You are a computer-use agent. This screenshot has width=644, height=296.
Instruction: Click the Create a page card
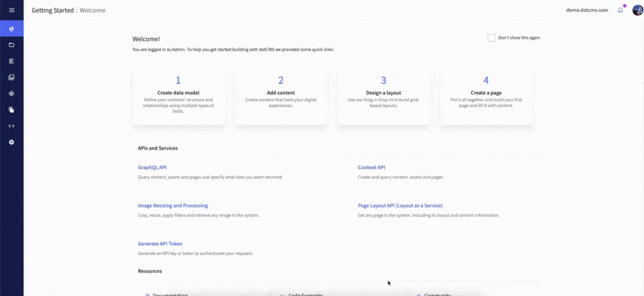pyautogui.click(x=486, y=96)
